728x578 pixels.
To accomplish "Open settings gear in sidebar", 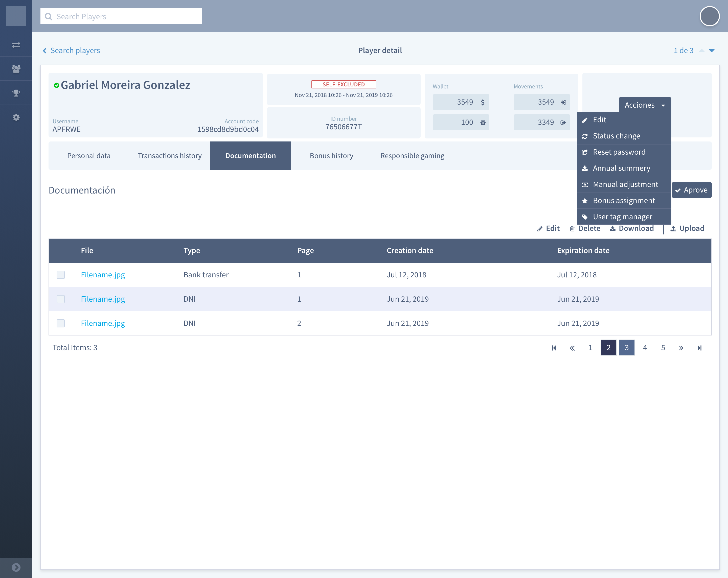I will coord(16,117).
